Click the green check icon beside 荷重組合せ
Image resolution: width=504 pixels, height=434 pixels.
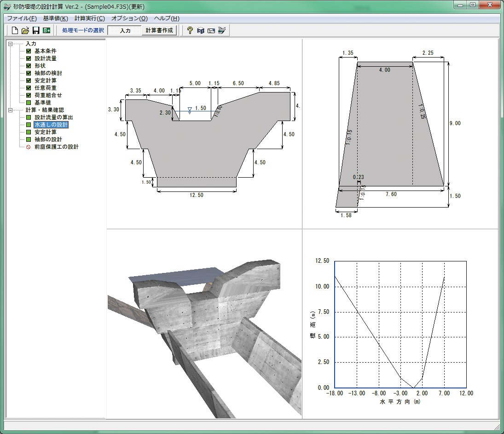tap(29, 95)
